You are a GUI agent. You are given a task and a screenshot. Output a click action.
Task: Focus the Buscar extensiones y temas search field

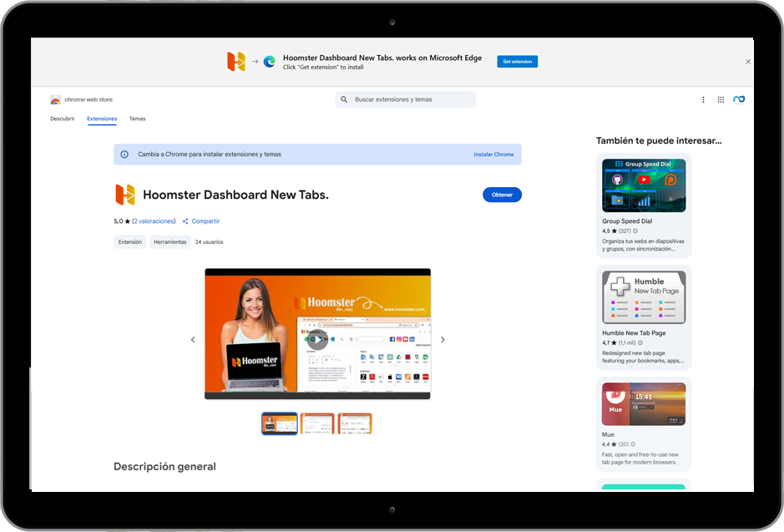tap(406, 99)
